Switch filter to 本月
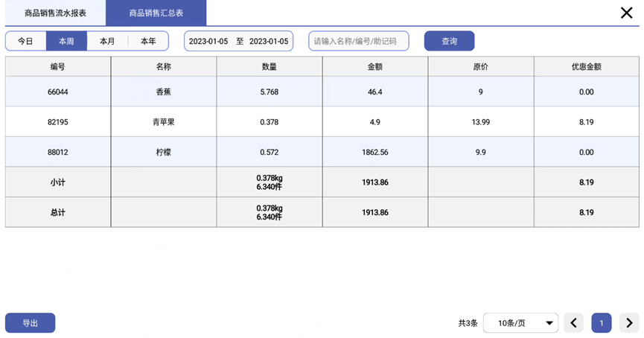644x338 pixels. (x=107, y=41)
